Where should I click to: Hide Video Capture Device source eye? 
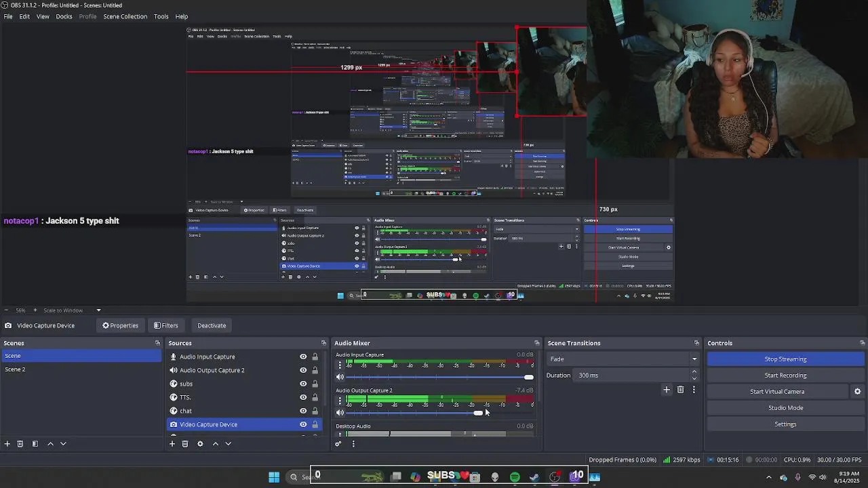pyautogui.click(x=303, y=424)
